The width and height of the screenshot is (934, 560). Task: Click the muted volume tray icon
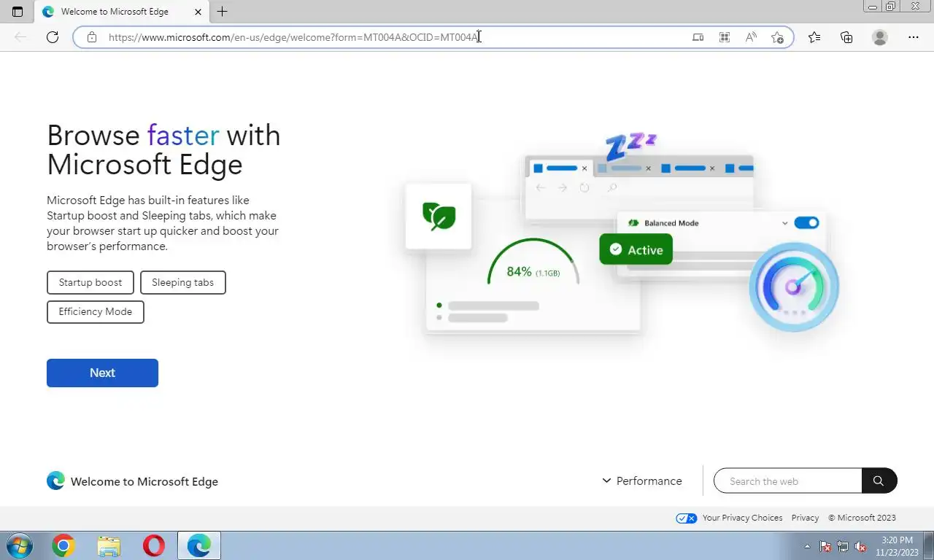(860, 546)
